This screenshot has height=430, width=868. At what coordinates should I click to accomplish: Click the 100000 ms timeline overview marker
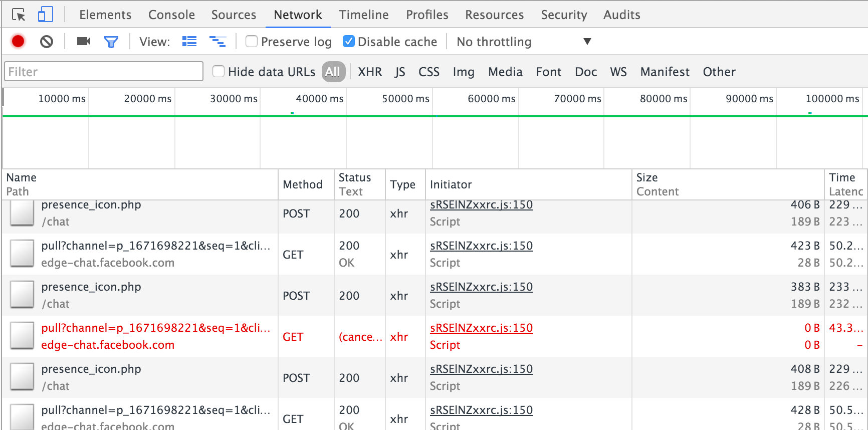pos(832,99)
